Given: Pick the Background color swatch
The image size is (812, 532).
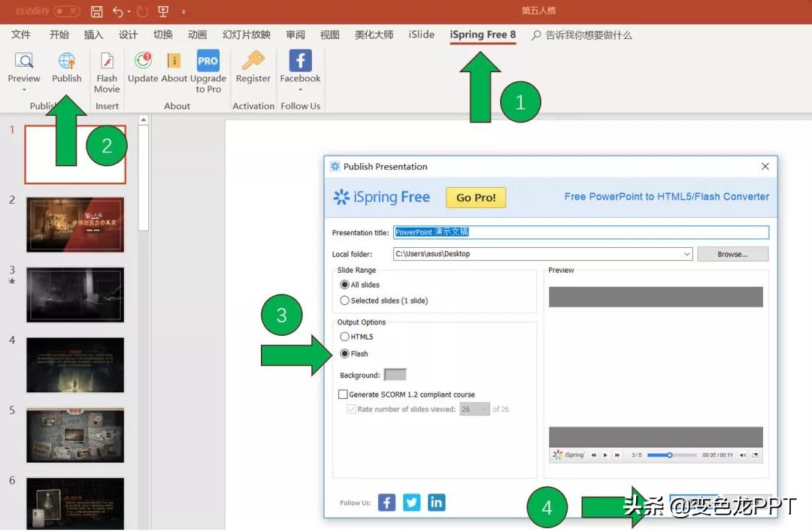Looking at the screenshot, I should coord(395,375).
